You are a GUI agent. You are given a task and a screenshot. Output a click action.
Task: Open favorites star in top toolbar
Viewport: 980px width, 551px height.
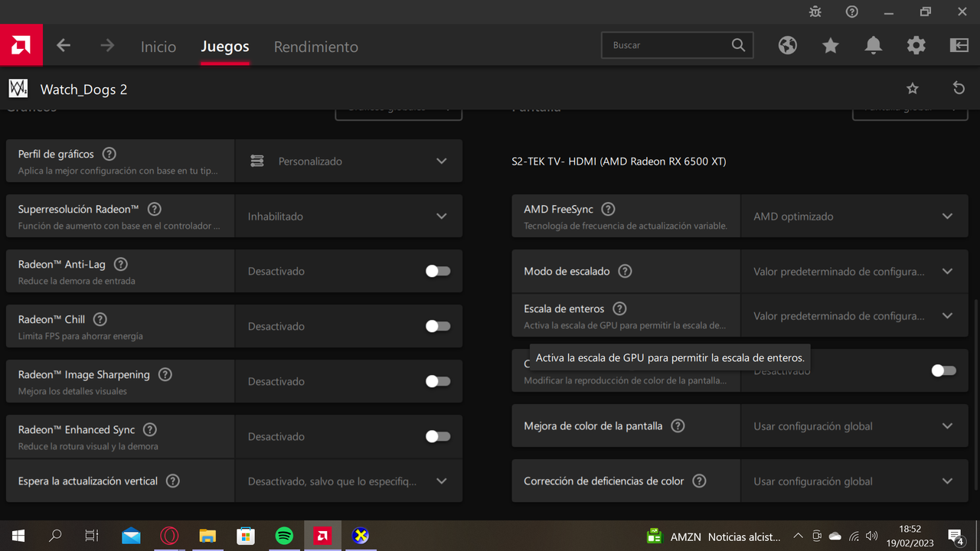point(831,45)
